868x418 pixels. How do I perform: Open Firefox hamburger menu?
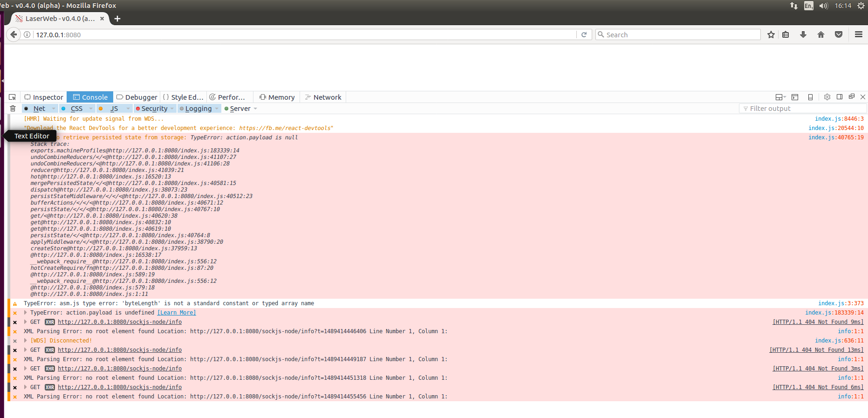[x=858, y=34]
